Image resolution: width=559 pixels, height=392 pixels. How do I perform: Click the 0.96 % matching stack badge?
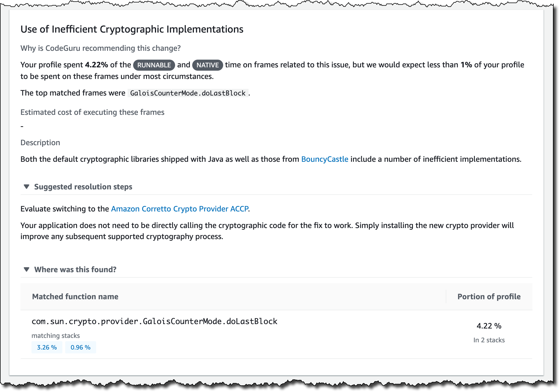tap(81, 347)
